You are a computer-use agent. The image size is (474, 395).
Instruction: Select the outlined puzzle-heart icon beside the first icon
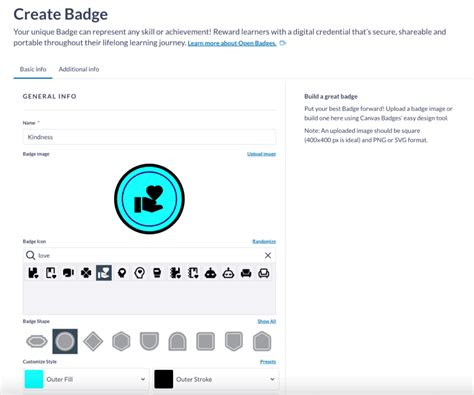point(51,273)
